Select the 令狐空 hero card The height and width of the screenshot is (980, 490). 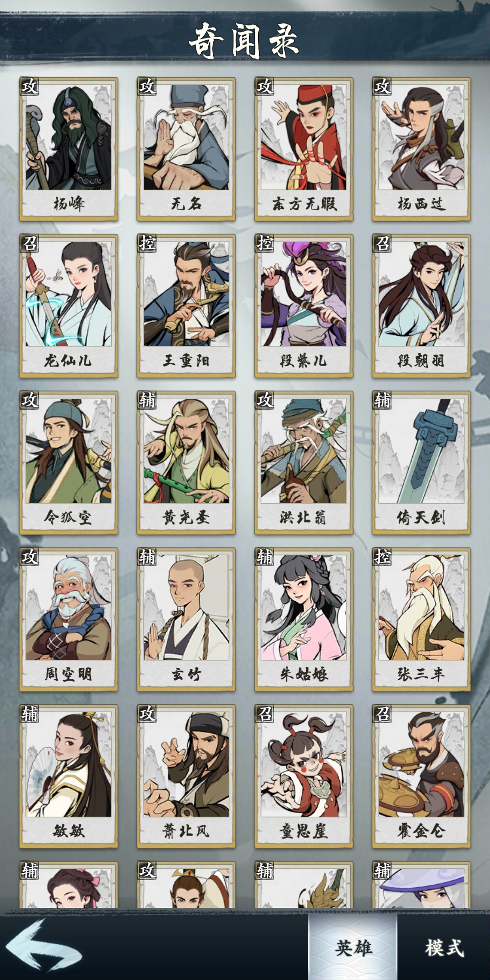69,463
